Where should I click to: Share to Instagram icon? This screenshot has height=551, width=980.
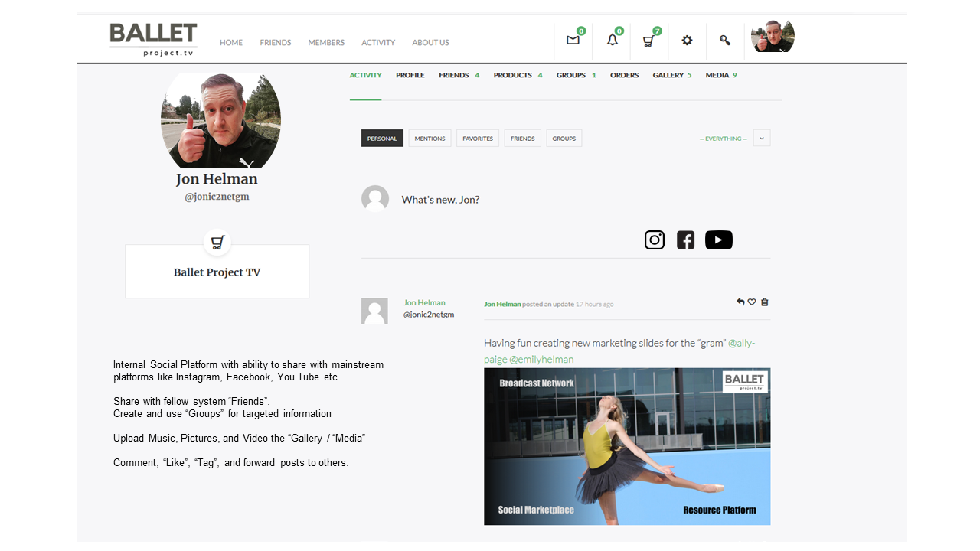(x=655, y=240)
